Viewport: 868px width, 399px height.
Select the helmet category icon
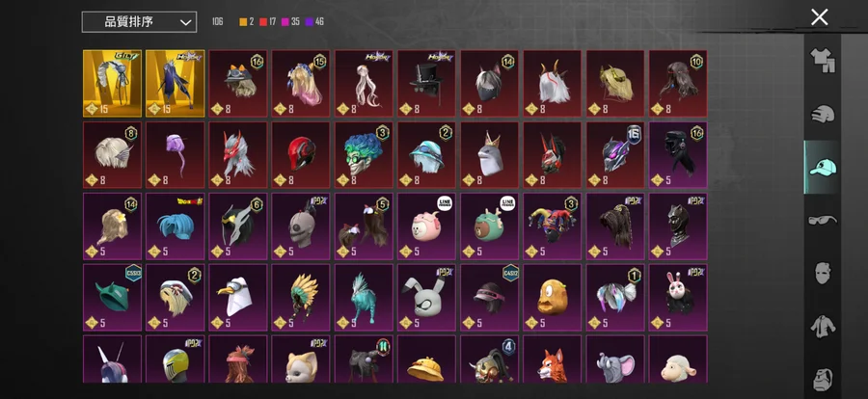tap(822, 114)
